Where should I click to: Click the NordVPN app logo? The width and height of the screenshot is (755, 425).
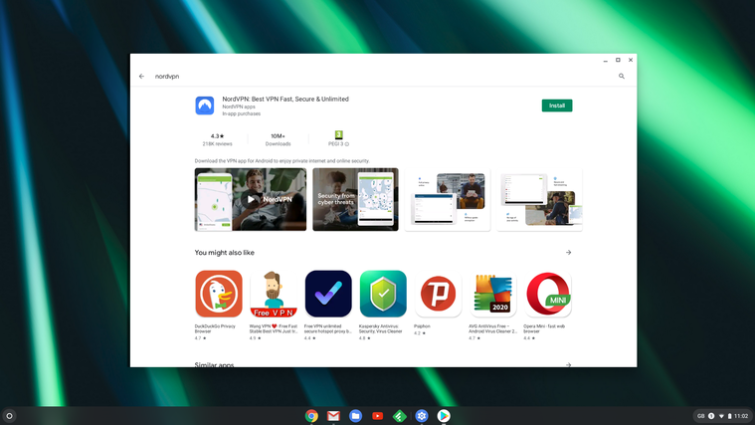click(204, 105)
